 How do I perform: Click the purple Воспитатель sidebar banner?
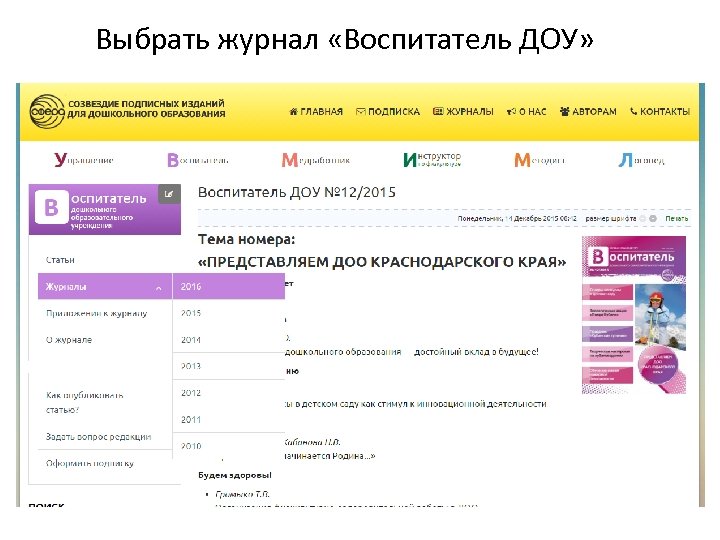point(105,209)
